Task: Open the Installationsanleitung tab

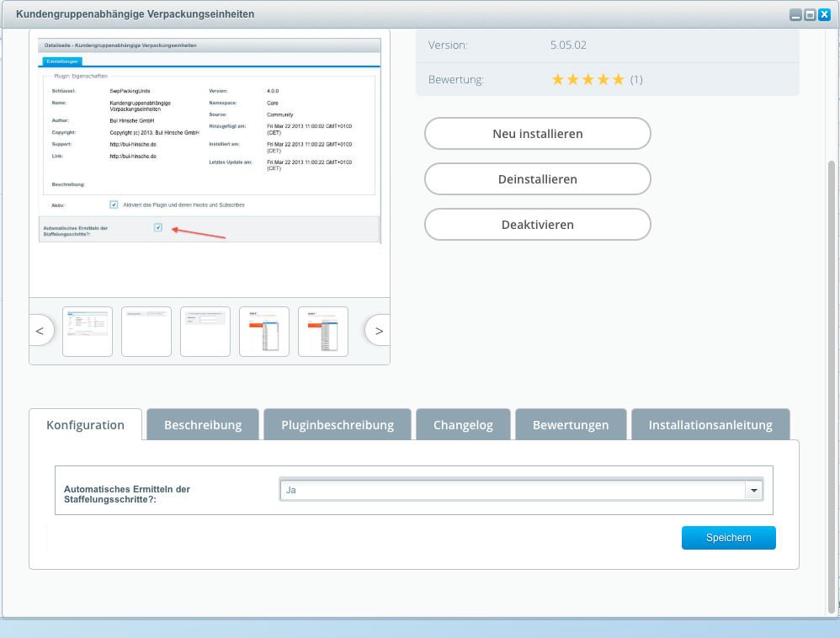Action: (710, 425)
